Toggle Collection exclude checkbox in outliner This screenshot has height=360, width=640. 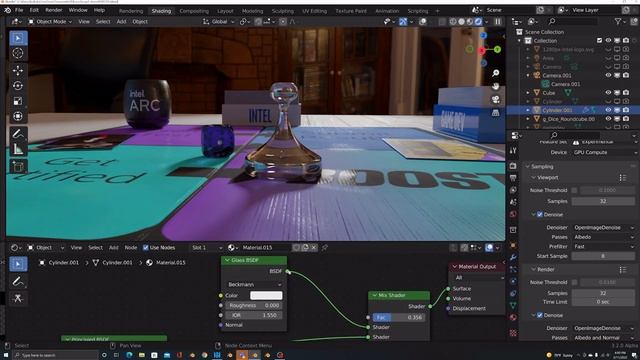tap(599, 40)
